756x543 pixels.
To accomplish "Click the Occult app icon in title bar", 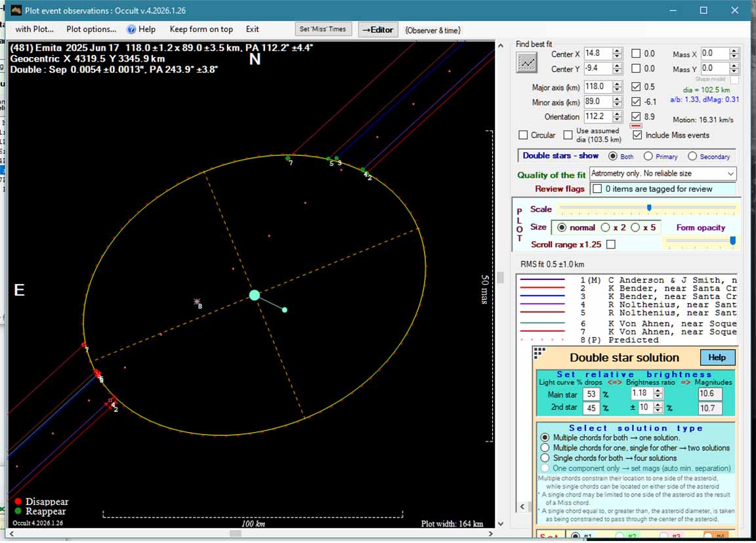I will point(15,10).
